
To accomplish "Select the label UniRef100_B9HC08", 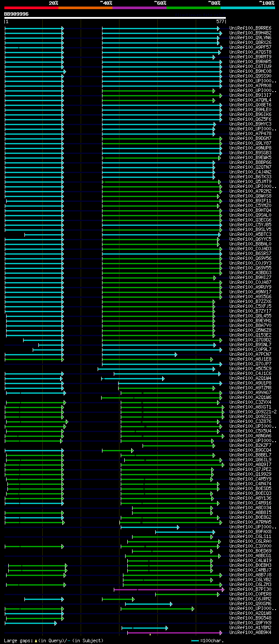I will click(x=250, y=72).
